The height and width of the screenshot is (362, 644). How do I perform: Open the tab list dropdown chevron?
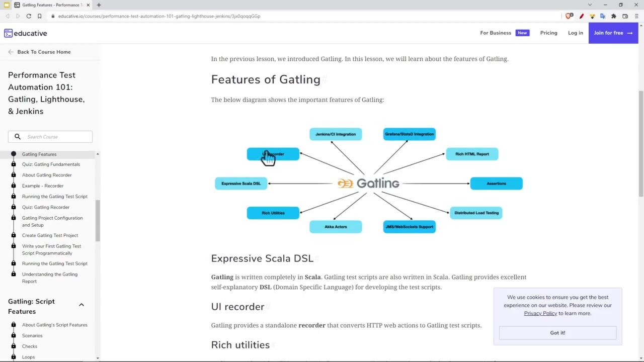[590, 5]
